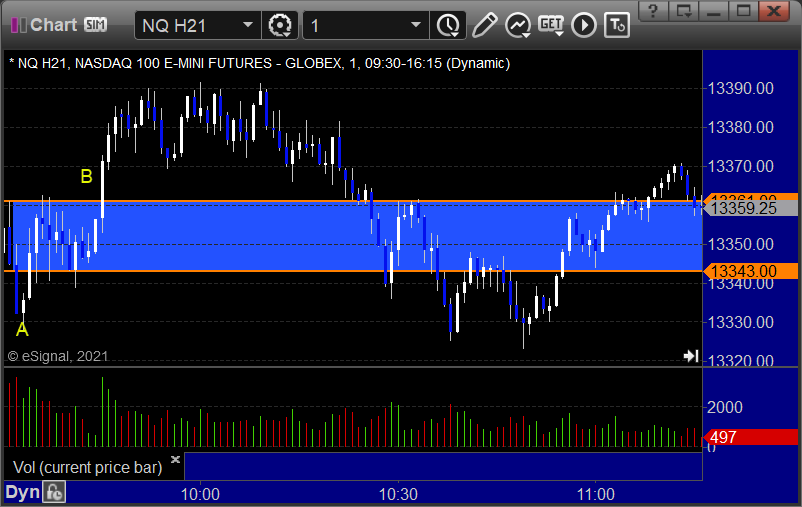
Task: Click the play replay button
Action: (x=584, y=25)
